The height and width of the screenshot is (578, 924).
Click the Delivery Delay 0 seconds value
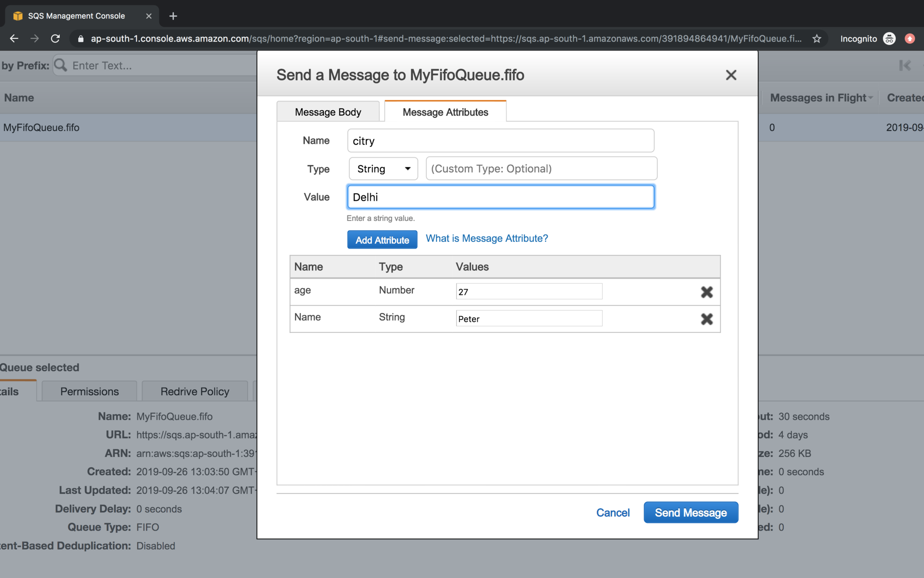tap(159, 509)
